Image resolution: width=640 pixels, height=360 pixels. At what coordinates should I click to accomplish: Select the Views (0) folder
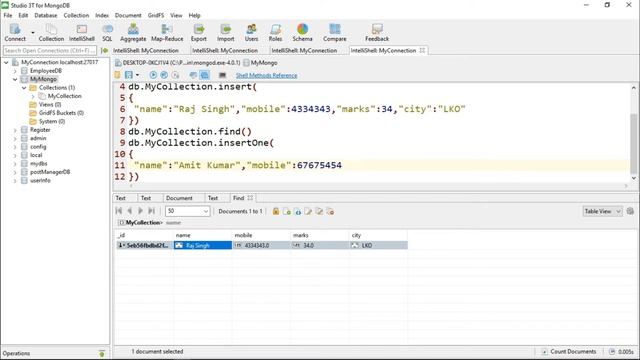click(x=50, y=105)
